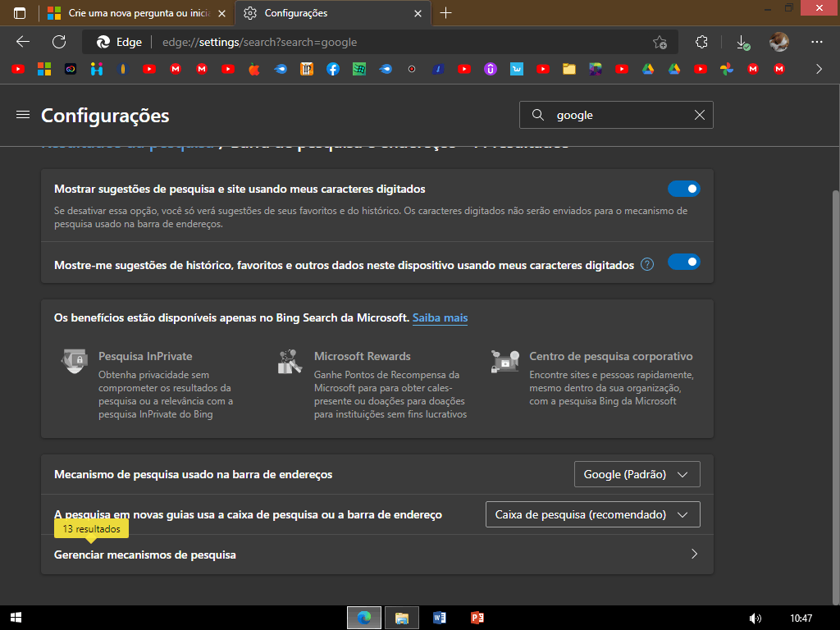Open the profile avatar menu

point(779,42)
